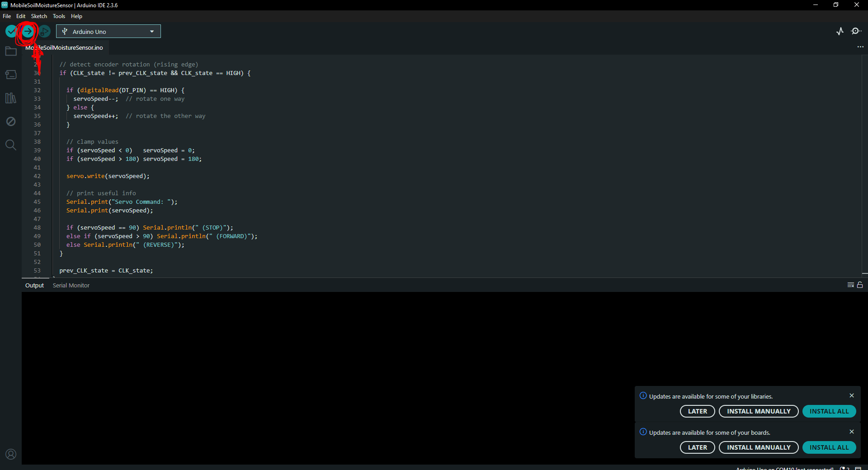868x470 pixels.
Task: Click line number 42 in the gutter
Action: coord(37,176)
